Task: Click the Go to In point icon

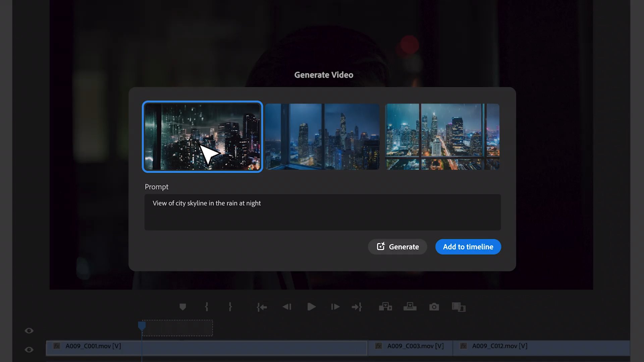Action: [262, 307]
